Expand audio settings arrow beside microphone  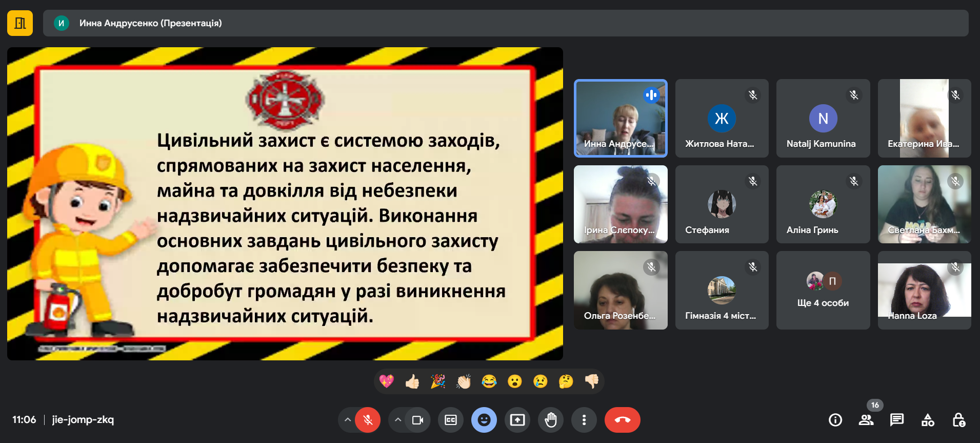[348, 420]
